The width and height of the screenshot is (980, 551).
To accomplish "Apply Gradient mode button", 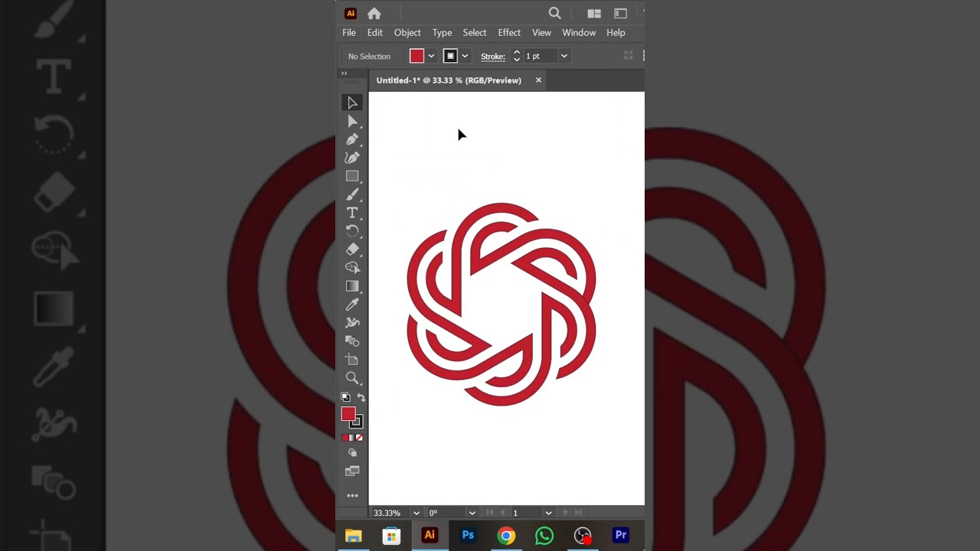I will tap(352, 438).
